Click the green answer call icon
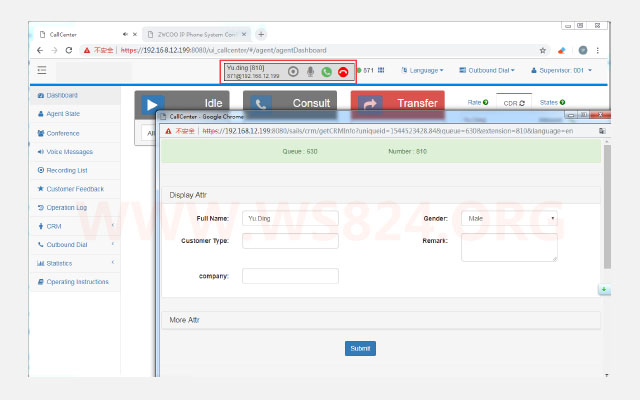The image size is (640, 400). coord(327,72)
